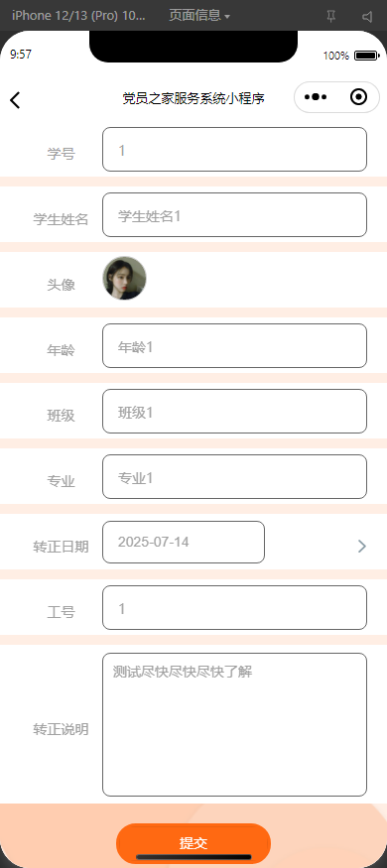The height and width of the screenshot is (868, 387).
Task: Tap the battery status icon
Action: (x=366, y=56)
